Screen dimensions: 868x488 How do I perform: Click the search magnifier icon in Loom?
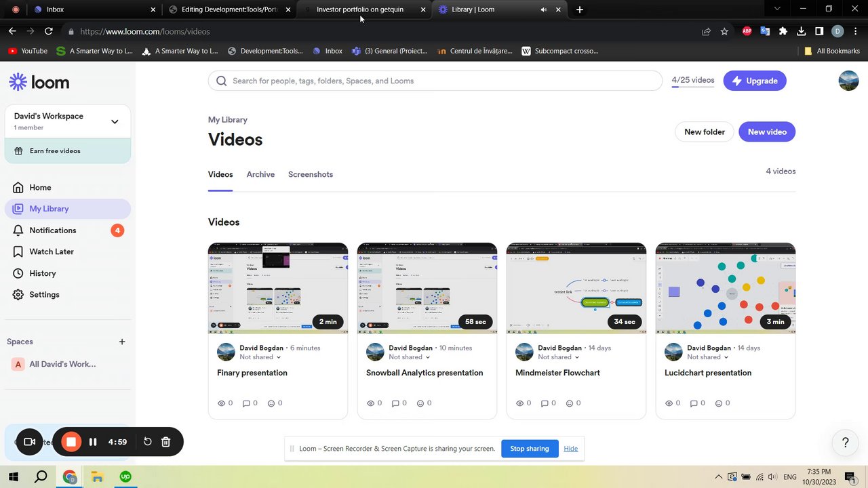coord(221,81)
